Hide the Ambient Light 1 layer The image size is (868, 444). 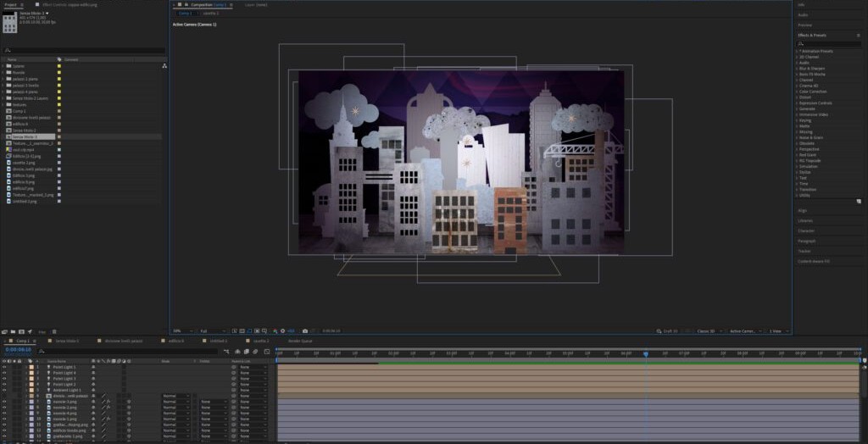(x=4, y=390)
